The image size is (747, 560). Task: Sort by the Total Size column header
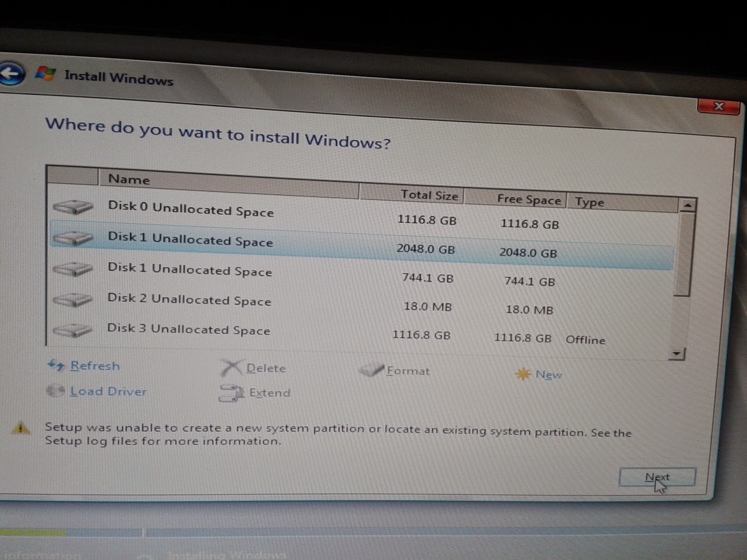click(x=412, y=194)
